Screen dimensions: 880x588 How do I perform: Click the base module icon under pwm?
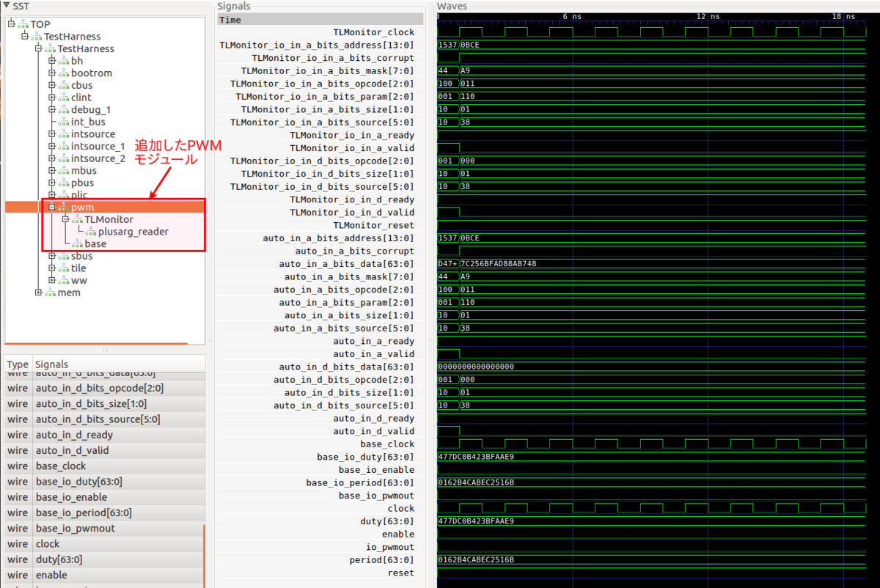click(76, 243)
